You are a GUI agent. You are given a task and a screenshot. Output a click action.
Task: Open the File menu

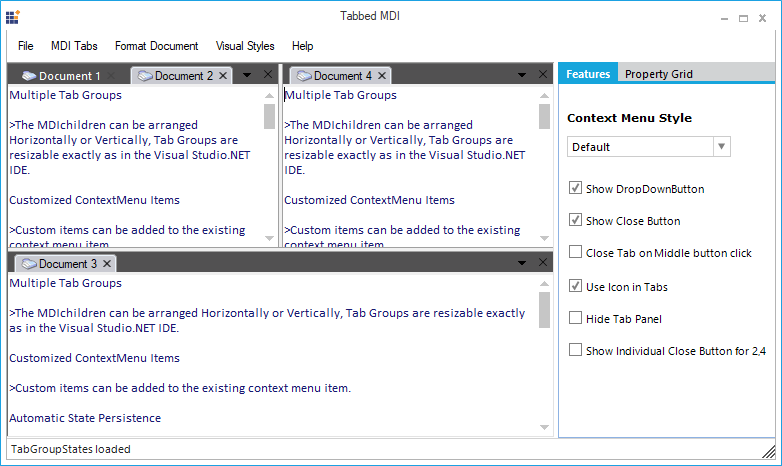coord(25,46)
